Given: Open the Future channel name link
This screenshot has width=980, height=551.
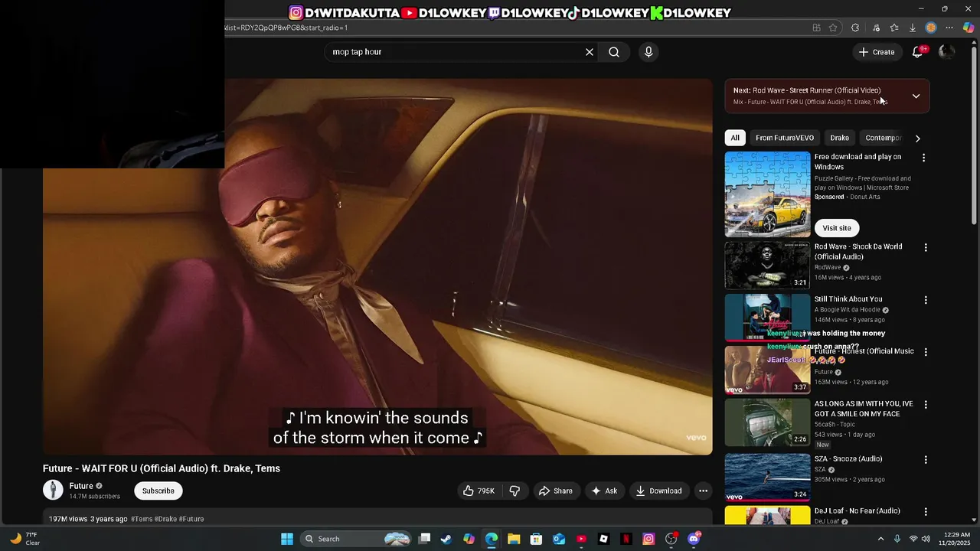Looking at the screenshot, I should (x=81, y=486).
